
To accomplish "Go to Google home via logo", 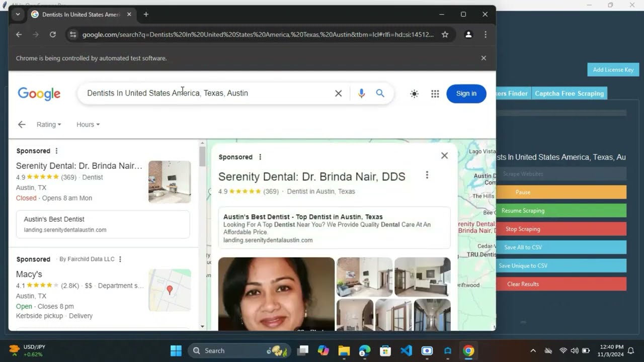I will coord(39,94).
